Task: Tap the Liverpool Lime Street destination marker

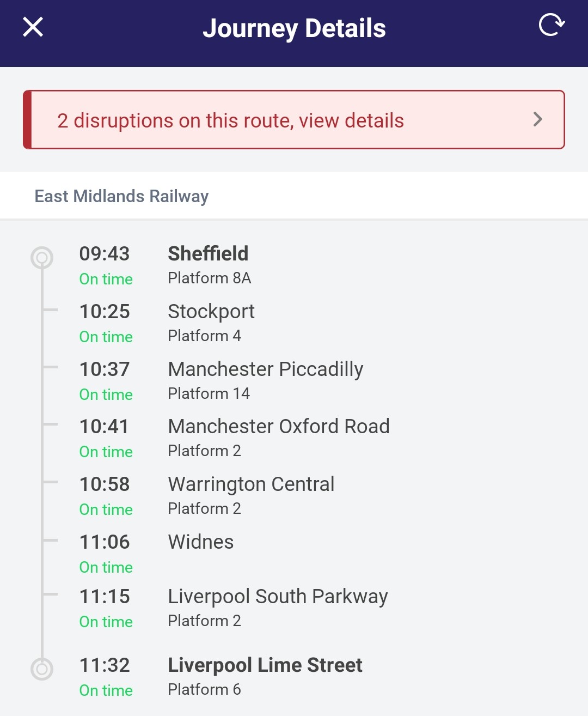Action: pos(42,669)
